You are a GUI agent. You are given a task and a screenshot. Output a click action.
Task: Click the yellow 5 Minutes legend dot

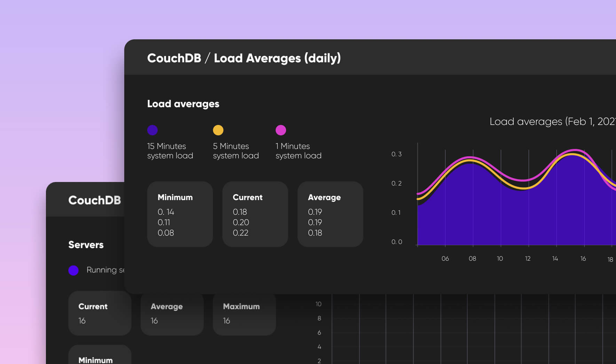[218, 130]
